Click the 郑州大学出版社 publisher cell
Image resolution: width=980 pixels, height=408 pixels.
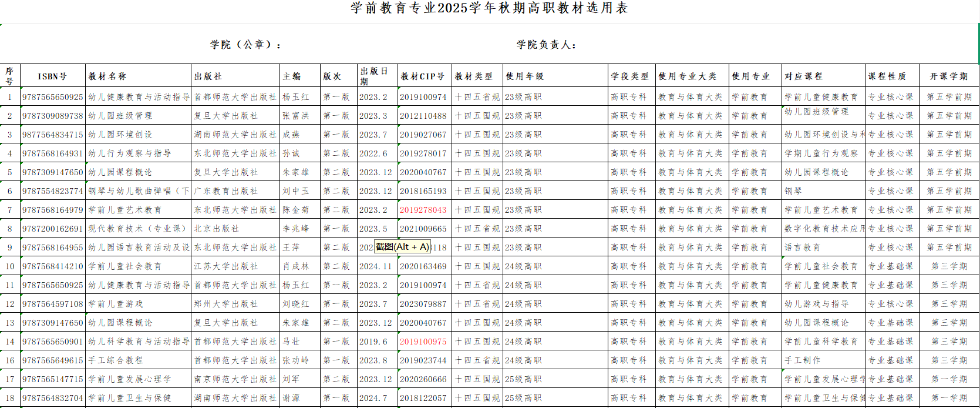[226, 304]
